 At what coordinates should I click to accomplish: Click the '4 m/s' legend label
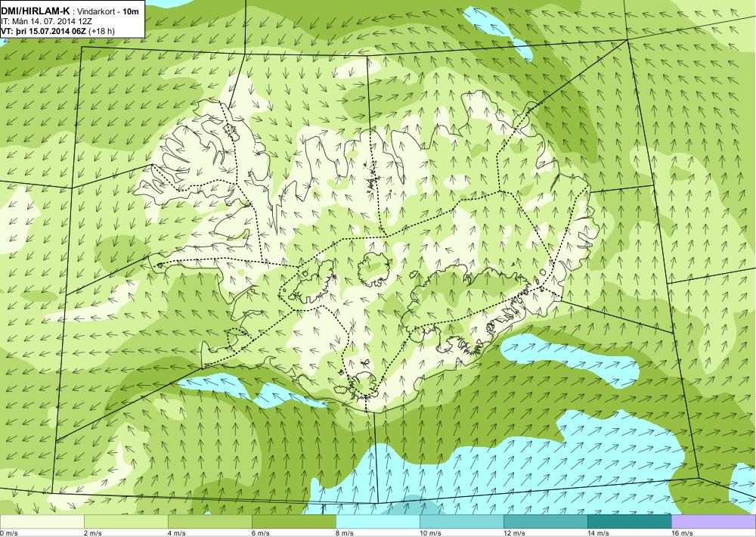(x=176, y=533)
